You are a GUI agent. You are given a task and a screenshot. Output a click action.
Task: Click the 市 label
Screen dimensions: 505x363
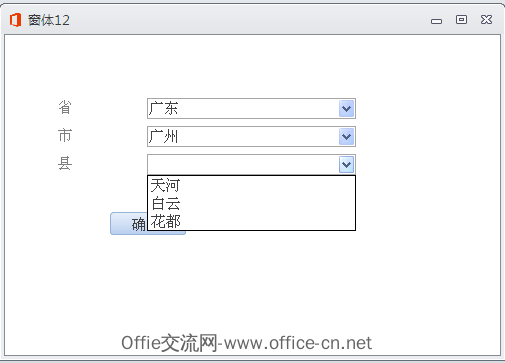pos(65,136)
